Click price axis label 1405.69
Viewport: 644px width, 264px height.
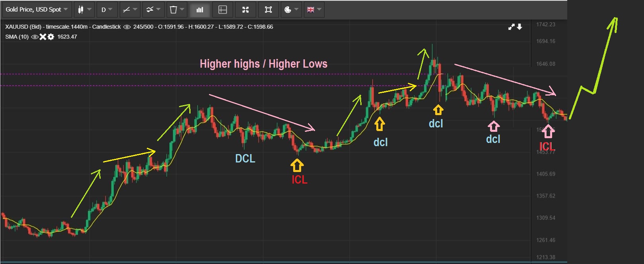coord(546,174)
